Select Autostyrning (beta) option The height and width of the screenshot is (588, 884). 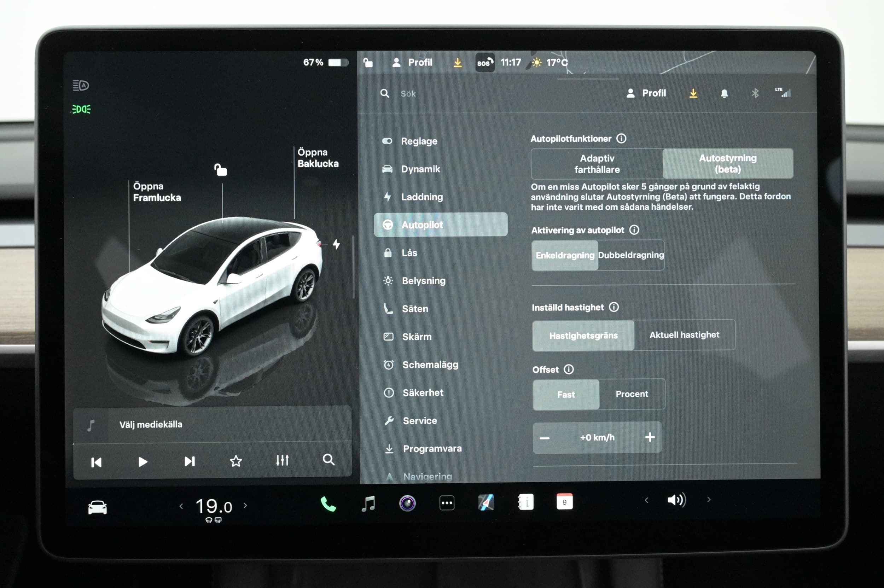[728, 163]
